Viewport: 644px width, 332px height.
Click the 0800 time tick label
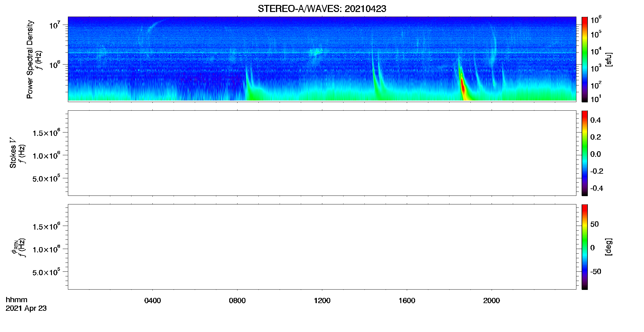237,301
